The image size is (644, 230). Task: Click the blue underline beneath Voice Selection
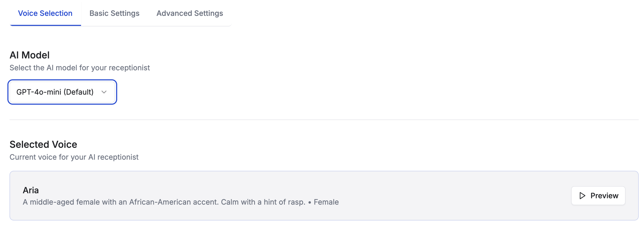click(x=45, y=25)
